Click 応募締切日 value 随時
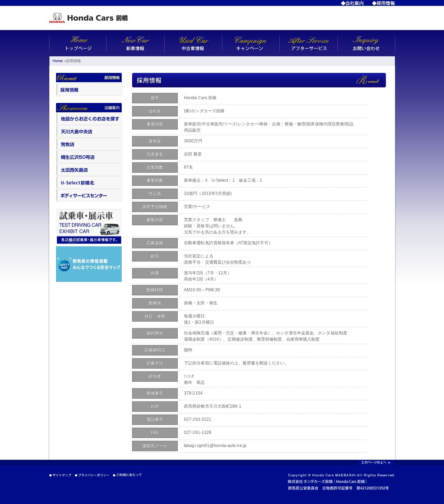This screenshot has width=444, height=504. [188, 350]
